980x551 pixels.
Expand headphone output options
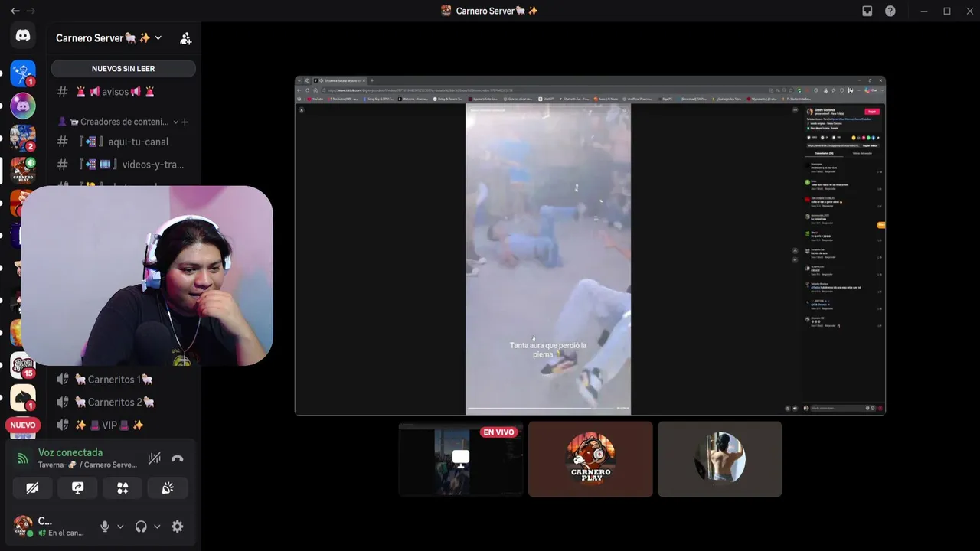click(157, 527)
